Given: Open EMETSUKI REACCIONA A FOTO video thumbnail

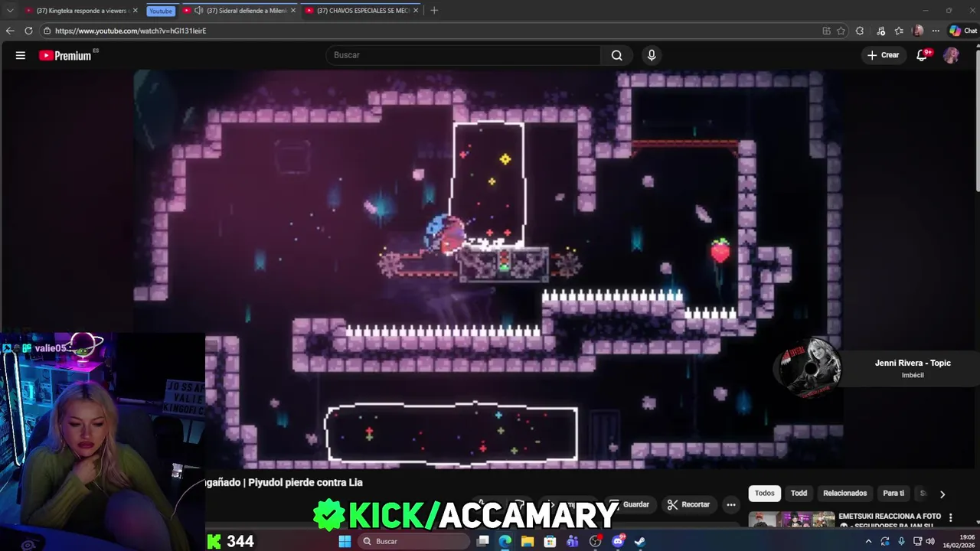Looking at the screenshot, I should pyautogui.click(x=792, y=520).
